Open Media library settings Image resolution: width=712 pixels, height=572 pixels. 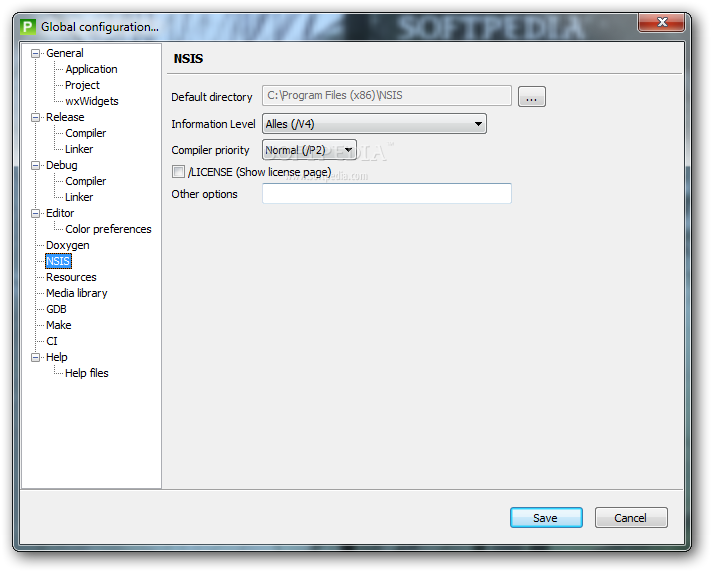pyautogui.click(x=77, y=293)
